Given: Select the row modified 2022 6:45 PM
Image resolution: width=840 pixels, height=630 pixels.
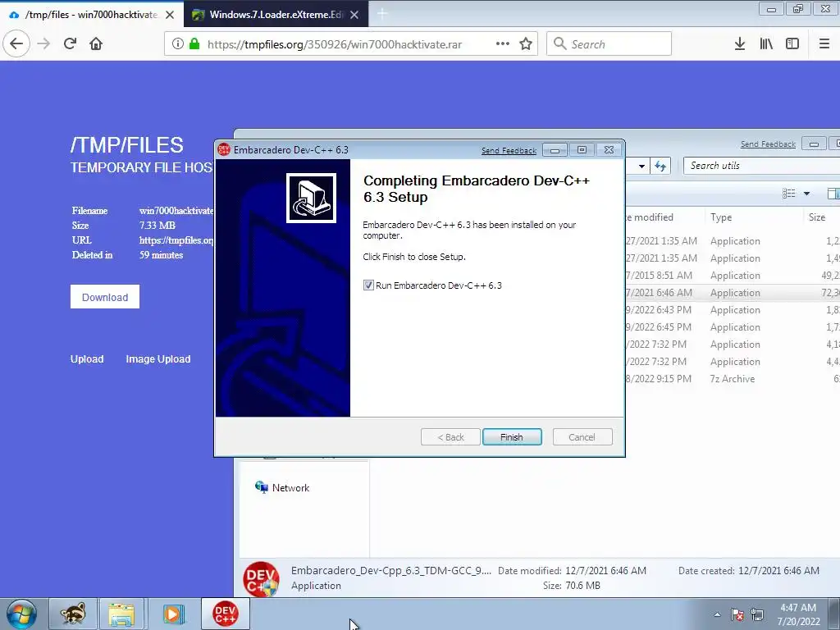Looking at the screenshot, I should pos(733,326).
